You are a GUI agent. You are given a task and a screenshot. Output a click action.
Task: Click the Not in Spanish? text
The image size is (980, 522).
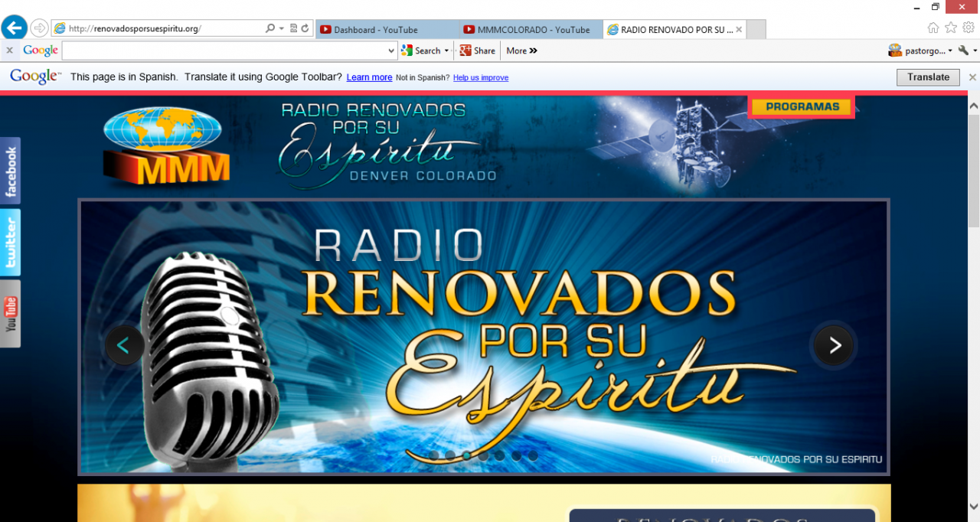(x=423, y=77)
